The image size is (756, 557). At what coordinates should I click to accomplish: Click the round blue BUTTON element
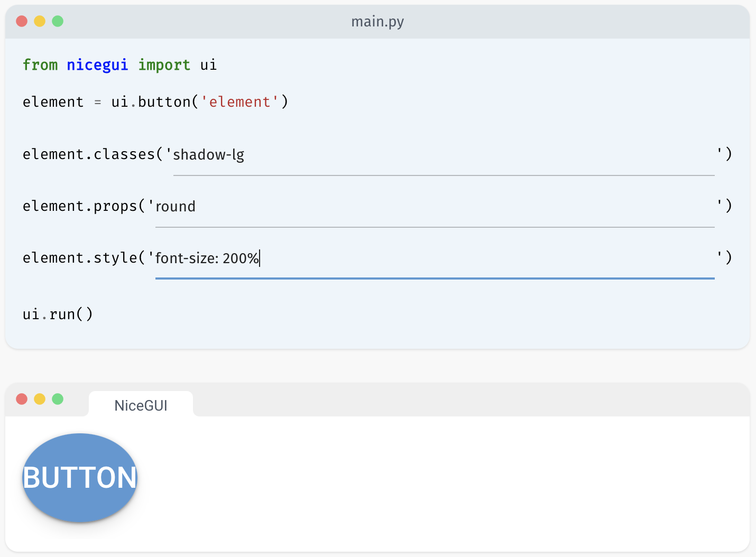(x=80, y=478)
